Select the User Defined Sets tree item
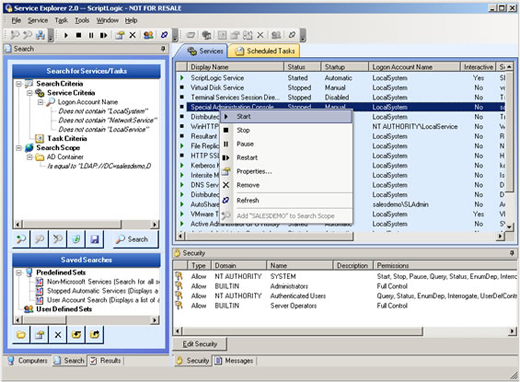This screenshot has width=520, height=382. tap(64, 309)
